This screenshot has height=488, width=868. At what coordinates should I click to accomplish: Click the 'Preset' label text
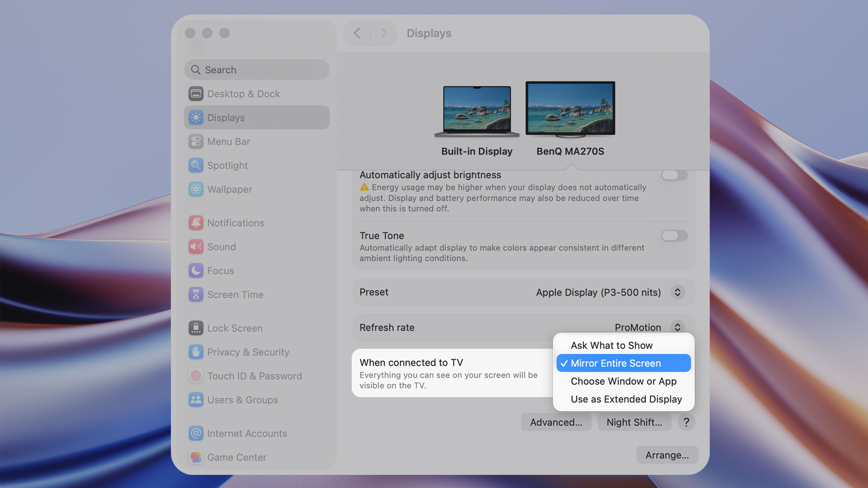[x=374, y=292]
